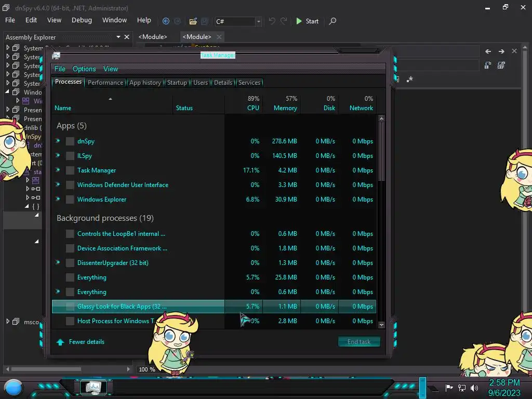532x399 pixels.
Task: Click Task Manager icon on taskbar
Action: tap(94, 387)
